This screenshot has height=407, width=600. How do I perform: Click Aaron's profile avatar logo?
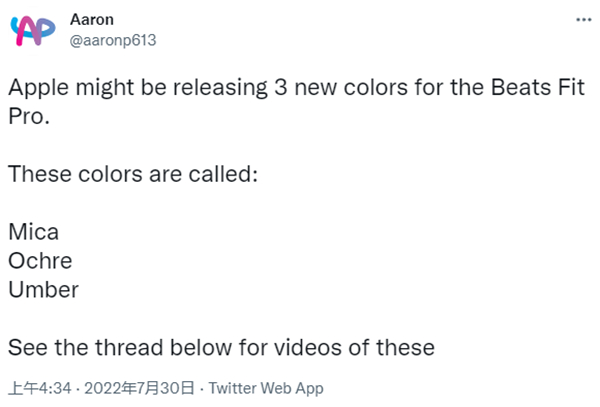click(33, 31)
